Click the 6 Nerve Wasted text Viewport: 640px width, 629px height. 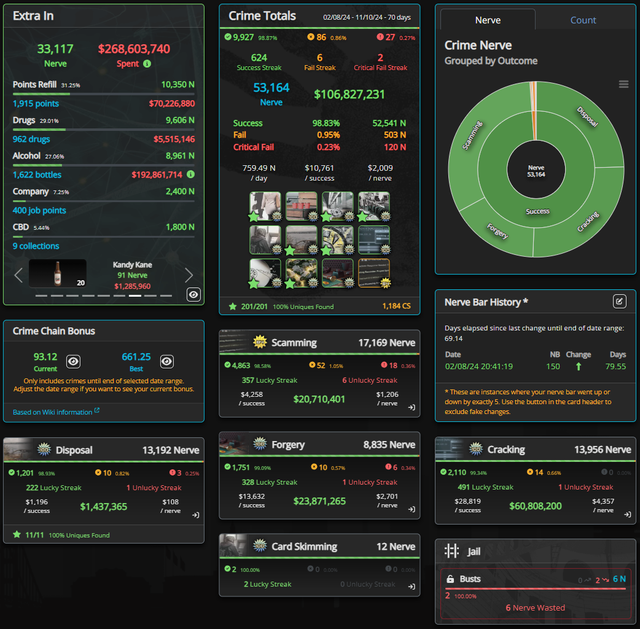point(535,608)
